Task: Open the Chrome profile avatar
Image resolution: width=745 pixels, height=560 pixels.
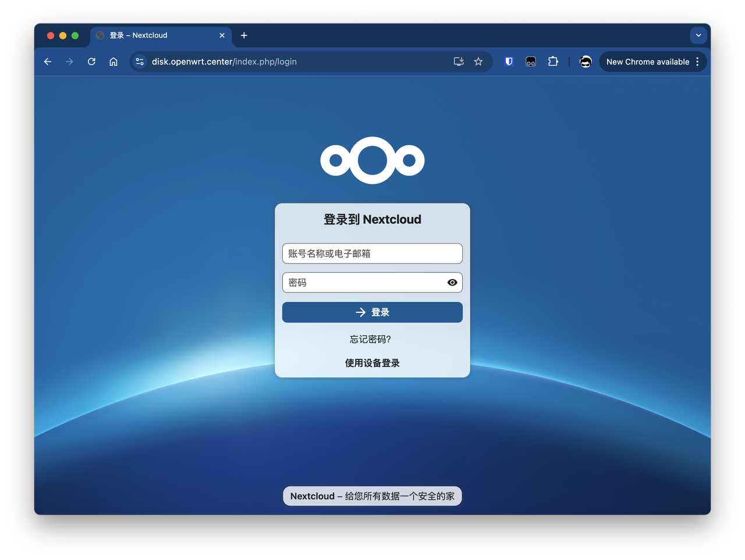Action: (x=586, y=62)
